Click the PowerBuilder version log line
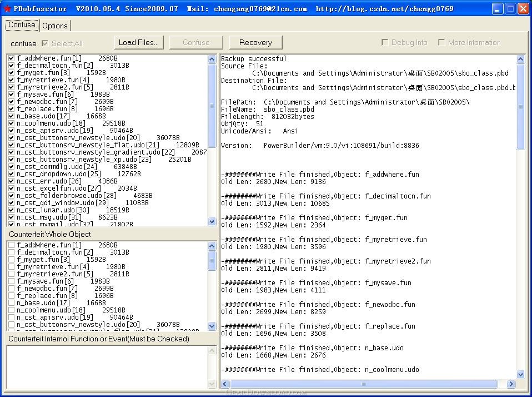Screen dimensions: 532x397 tap(320, 146)
